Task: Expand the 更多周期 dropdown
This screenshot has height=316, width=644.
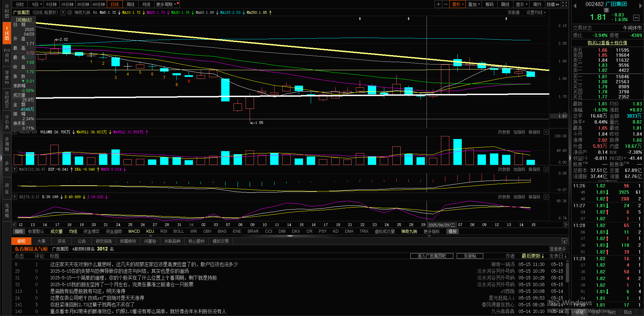Action: pyautogui.click(x=166, y=4)
